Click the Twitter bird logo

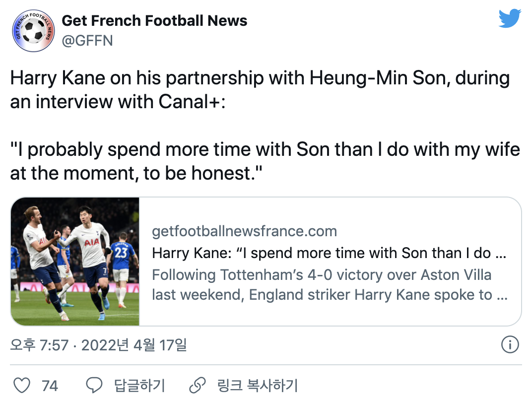pos(510,19)
